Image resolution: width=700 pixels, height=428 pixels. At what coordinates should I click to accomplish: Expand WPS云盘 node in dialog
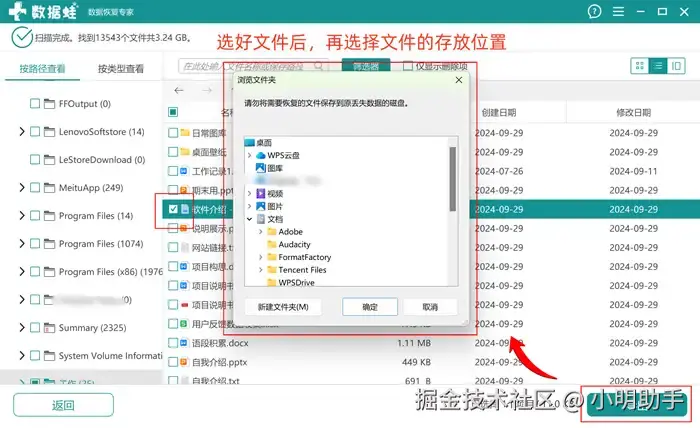[x=250, y=155]
